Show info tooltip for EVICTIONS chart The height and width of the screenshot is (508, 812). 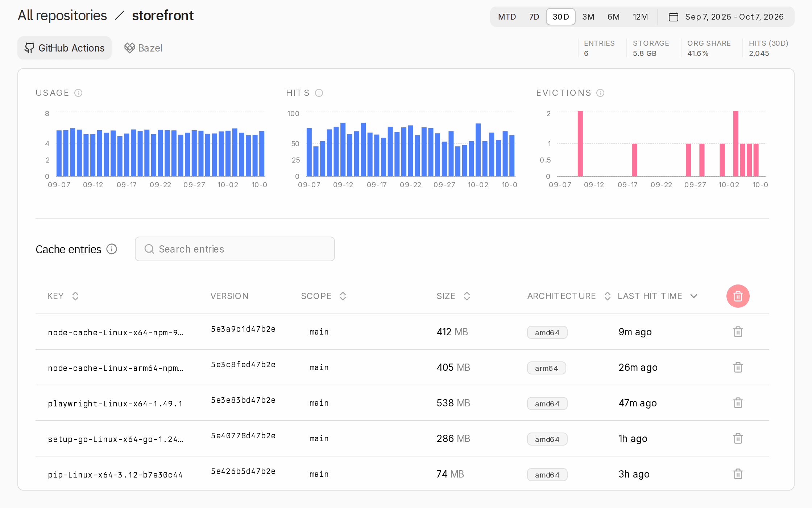coord(600,93)
